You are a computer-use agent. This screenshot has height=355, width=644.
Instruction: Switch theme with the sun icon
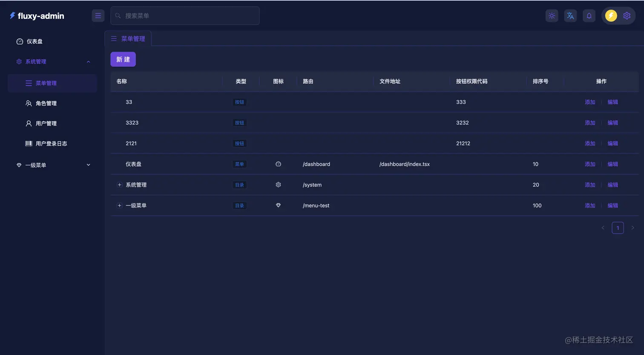pyautogui.click(x=552, y=16)
